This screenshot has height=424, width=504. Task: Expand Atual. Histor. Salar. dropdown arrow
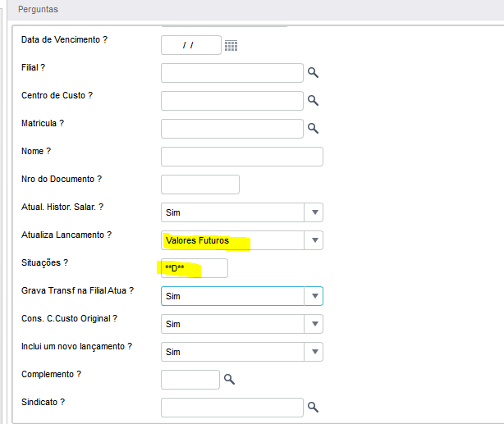pyautogui.click(x=314, y=212)
